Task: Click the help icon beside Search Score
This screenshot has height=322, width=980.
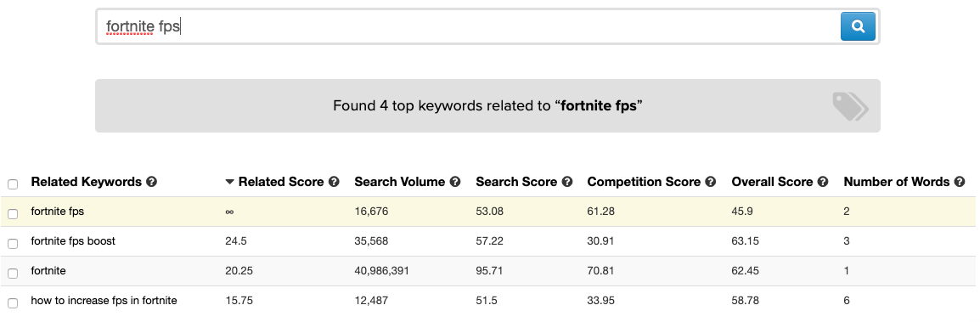Action: coord(567,182)
